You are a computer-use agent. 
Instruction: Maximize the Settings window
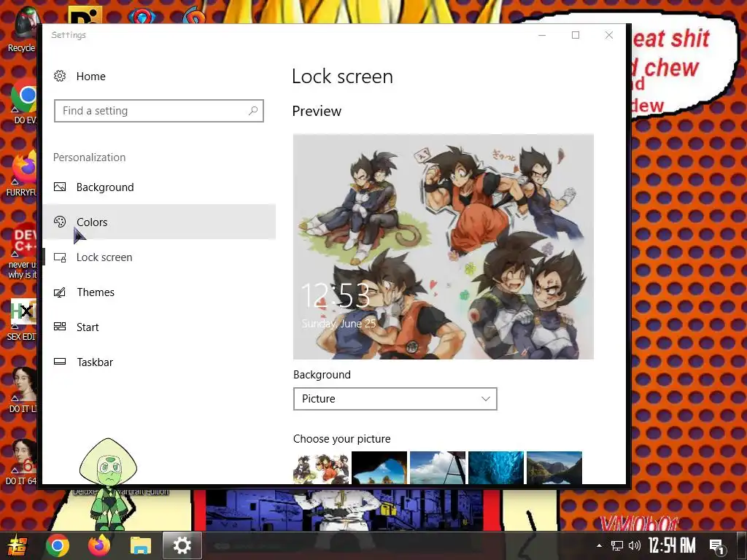pyautogui.click(x=576, y=35)
